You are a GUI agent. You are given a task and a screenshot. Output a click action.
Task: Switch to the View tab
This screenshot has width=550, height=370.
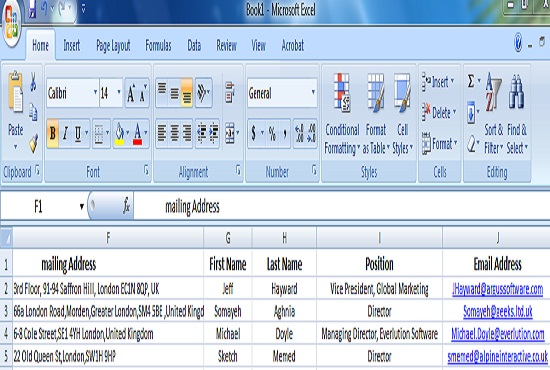(259, 45)
